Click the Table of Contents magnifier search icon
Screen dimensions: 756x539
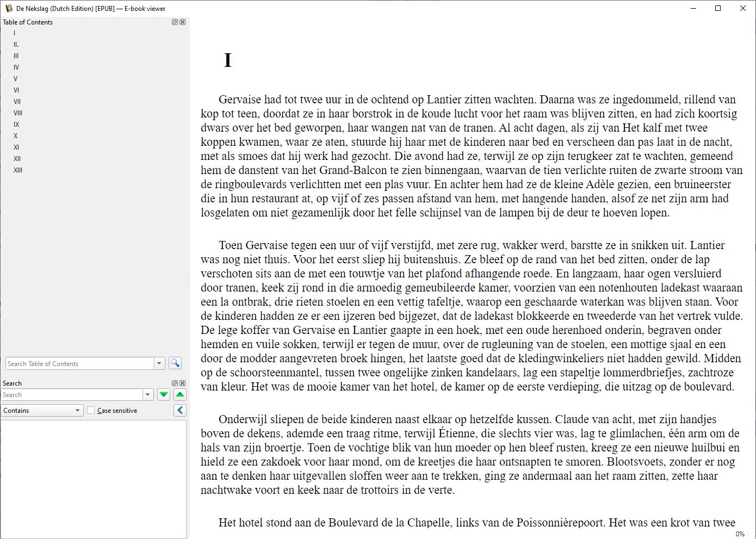(175, 363)
